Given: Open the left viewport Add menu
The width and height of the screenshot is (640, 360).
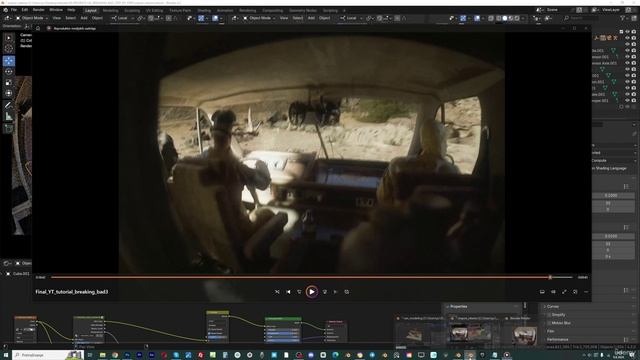Looking at the screenshot, I should (84, 18).
